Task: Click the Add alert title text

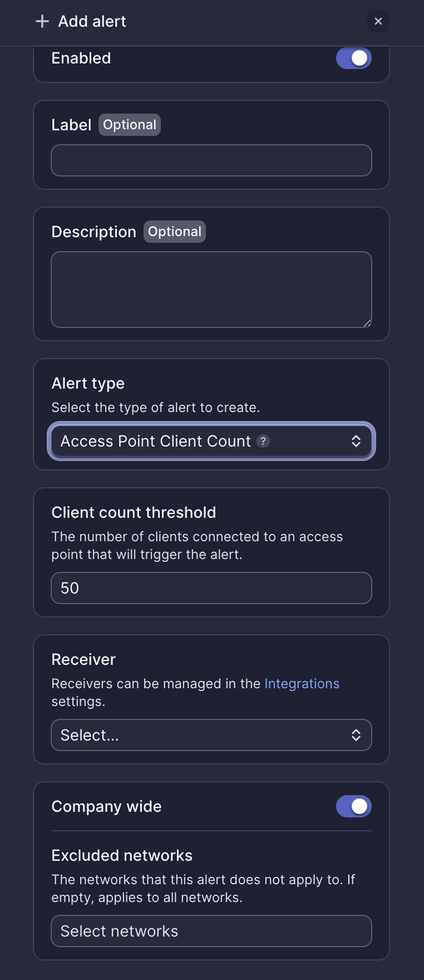Action: tap(92, 22)
